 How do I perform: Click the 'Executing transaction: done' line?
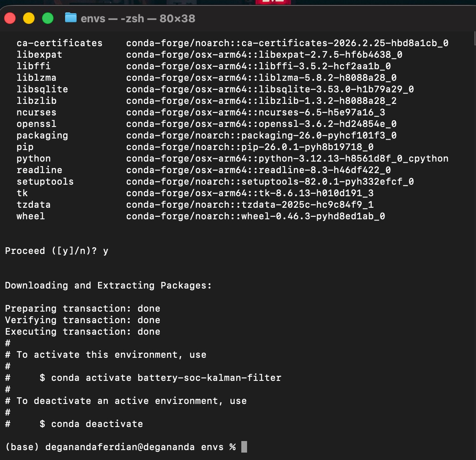(83, 331)
